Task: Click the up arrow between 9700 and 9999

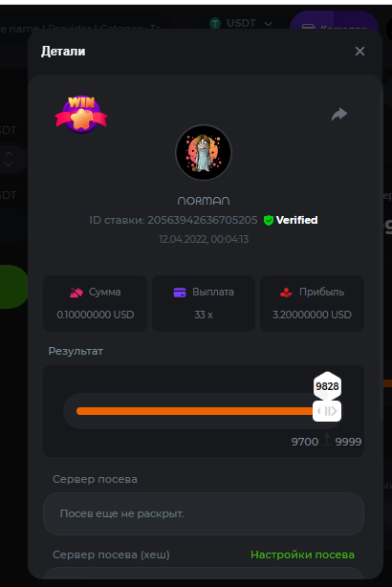Action: (x=327, y=439)
